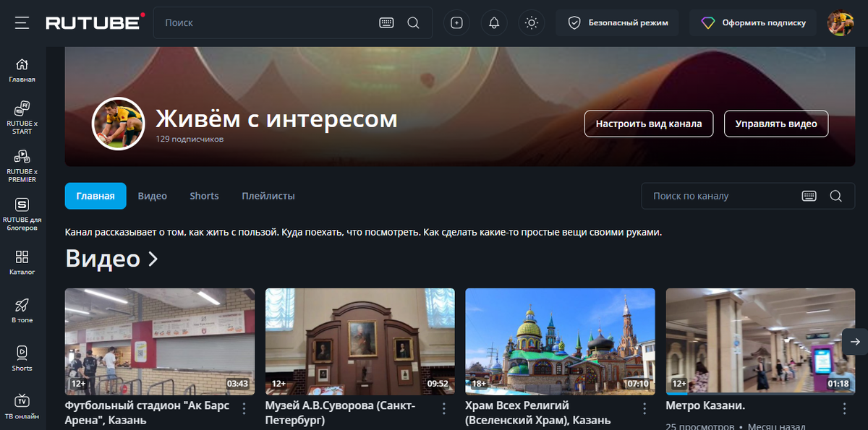
Task: Open Музей А.В.Суворова video thumbnail
Action: (x=360, y=342)
